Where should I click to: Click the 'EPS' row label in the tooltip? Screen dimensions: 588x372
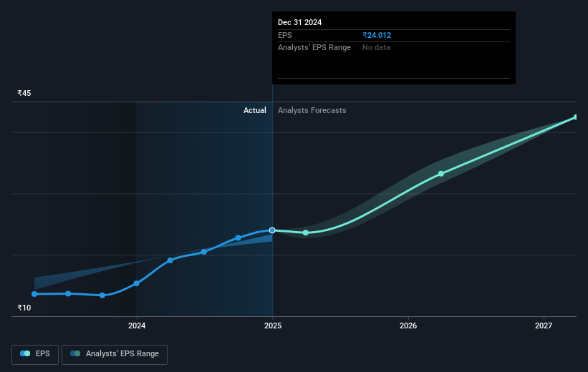tap(284, 35)
